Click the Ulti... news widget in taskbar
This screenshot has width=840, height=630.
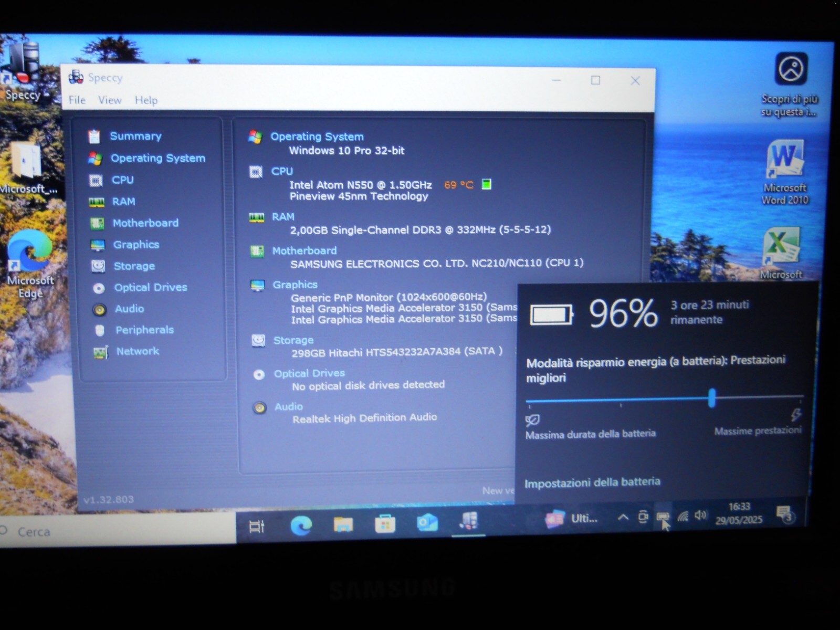[572, 519]
